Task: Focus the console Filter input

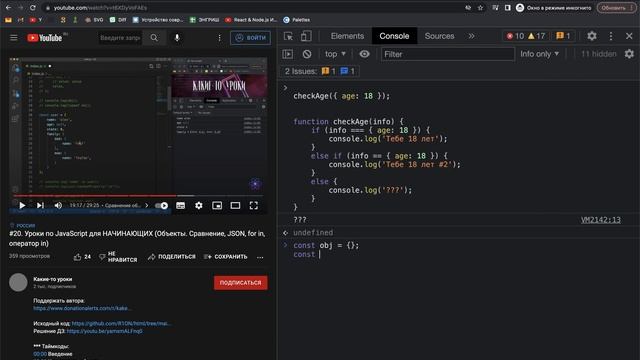Action: coord(447,54)
